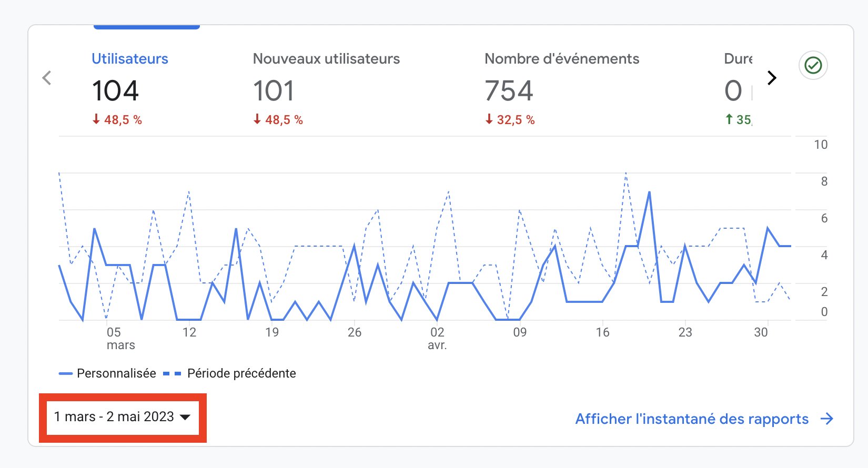Click the y-axis value 10

tap(821, 145)
